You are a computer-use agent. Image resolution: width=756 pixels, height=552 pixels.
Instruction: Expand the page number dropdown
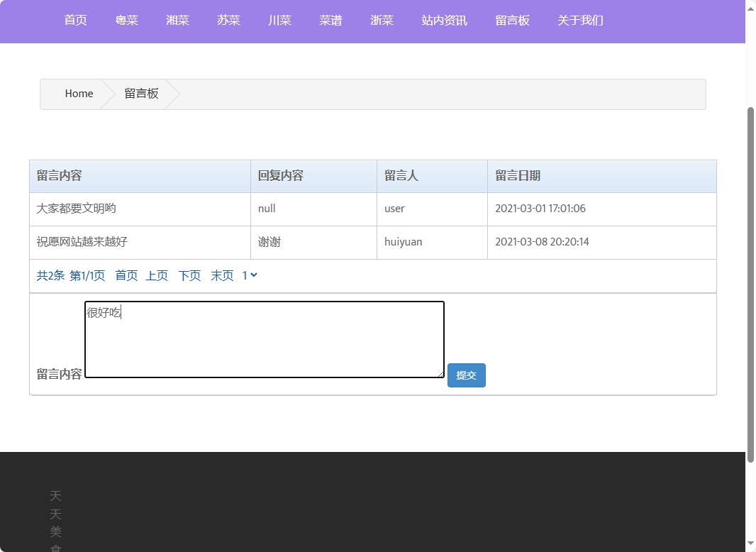[x=250, y=275]
